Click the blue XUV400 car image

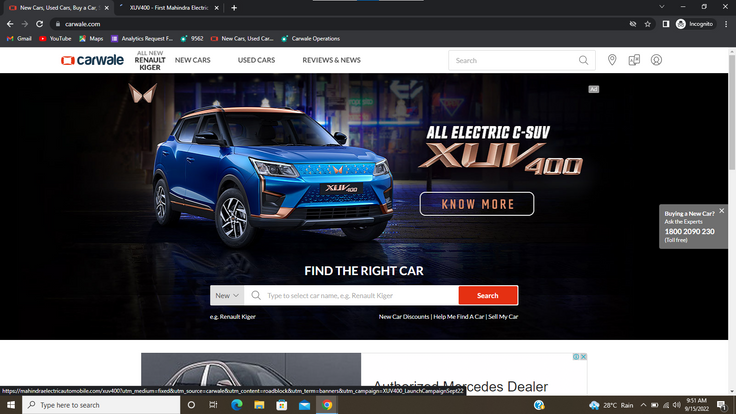[273, 176]
